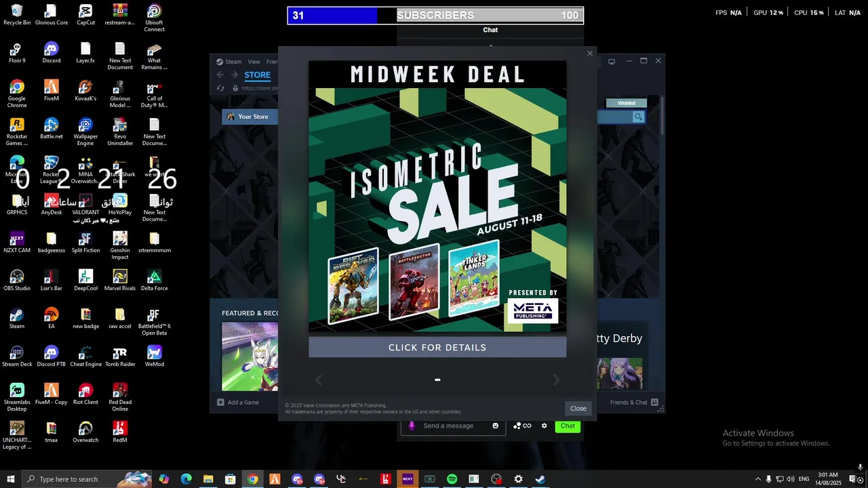This screenshot has height=488, width=868.
Task: Reload the Steam store page
Action: (220, 88)
